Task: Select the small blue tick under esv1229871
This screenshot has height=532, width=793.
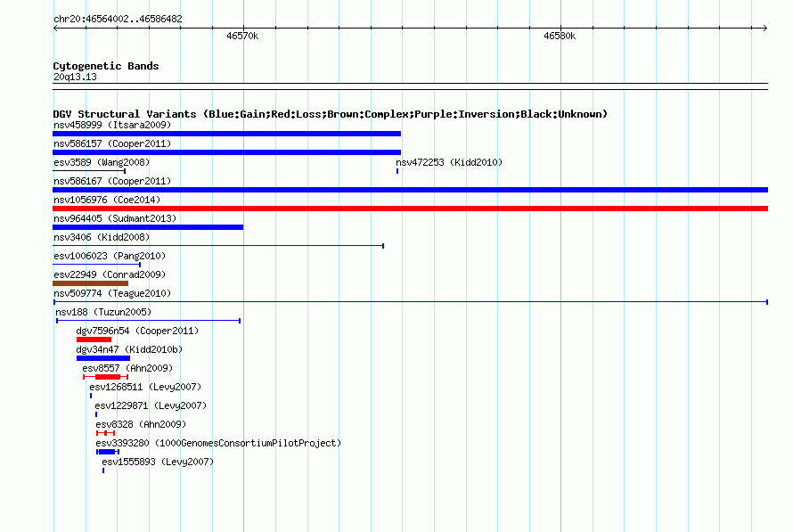Action: [96, 414]
